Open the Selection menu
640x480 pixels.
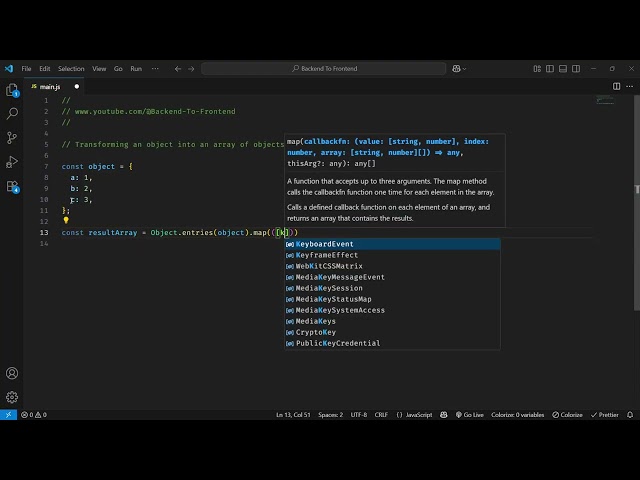click(x=71, y=69)
